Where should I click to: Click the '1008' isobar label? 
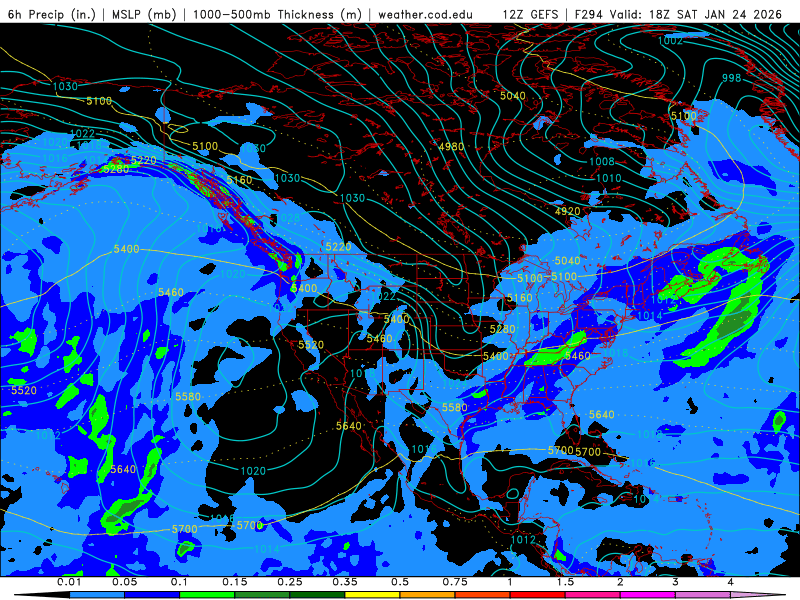[x=602, y=162]
